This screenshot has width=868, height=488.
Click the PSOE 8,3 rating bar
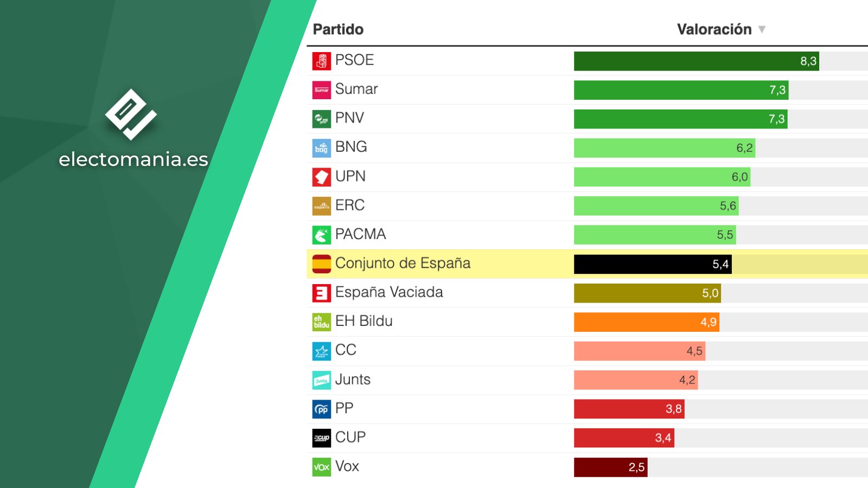pos(697,61)
